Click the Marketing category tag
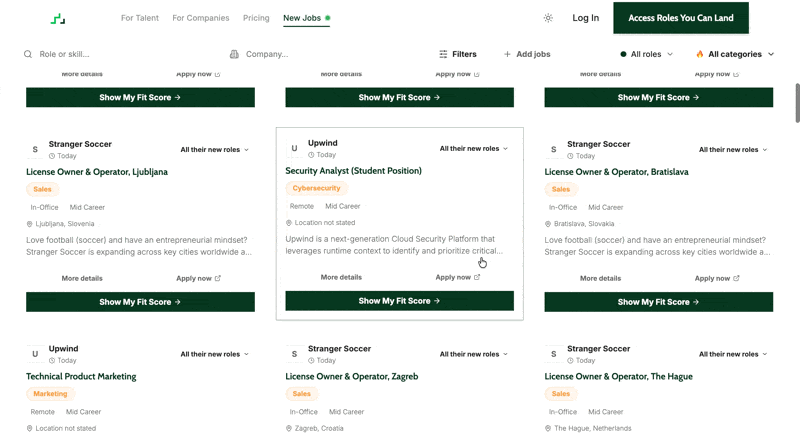800x433 pixels. coord(50,394)
